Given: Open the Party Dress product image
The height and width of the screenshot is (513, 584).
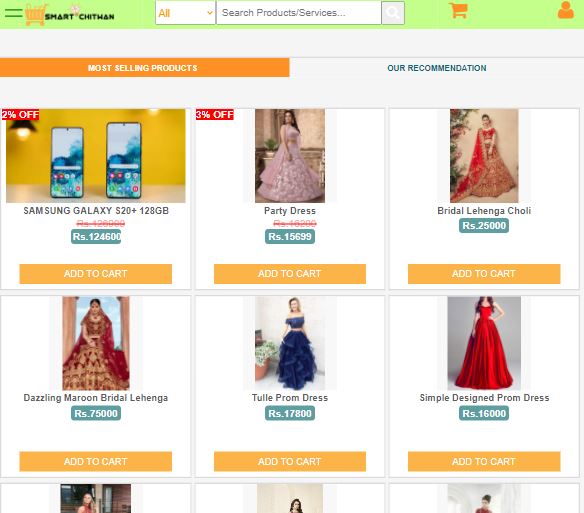Looking at the screenshot, I should [290, 156].
